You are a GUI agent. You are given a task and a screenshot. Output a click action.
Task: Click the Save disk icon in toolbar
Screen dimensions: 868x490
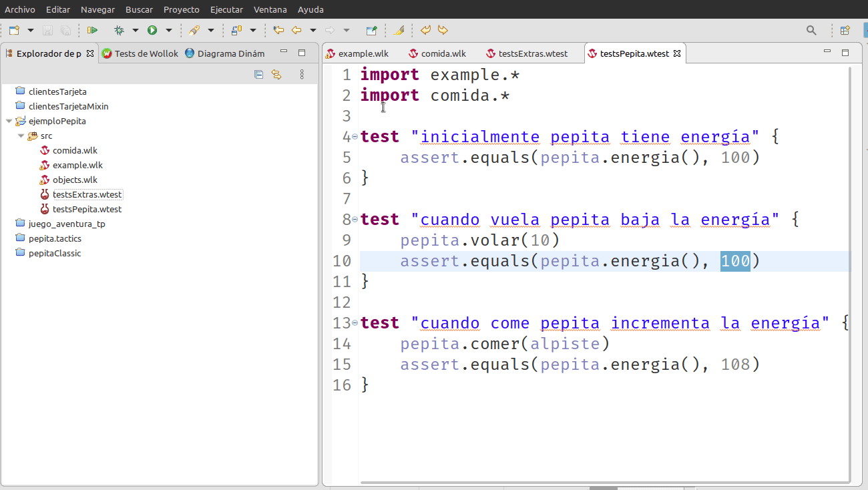(47, 30)
